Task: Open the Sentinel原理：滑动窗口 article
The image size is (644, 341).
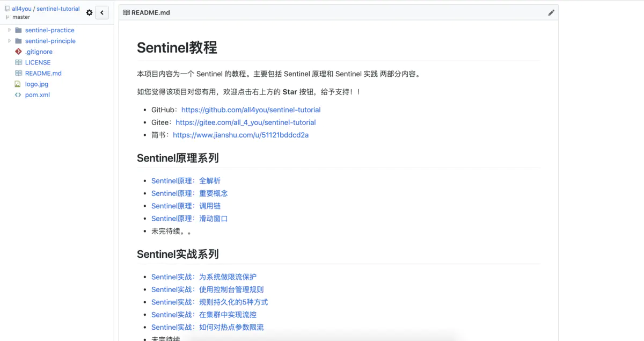Action: click(x=189, y=219)
